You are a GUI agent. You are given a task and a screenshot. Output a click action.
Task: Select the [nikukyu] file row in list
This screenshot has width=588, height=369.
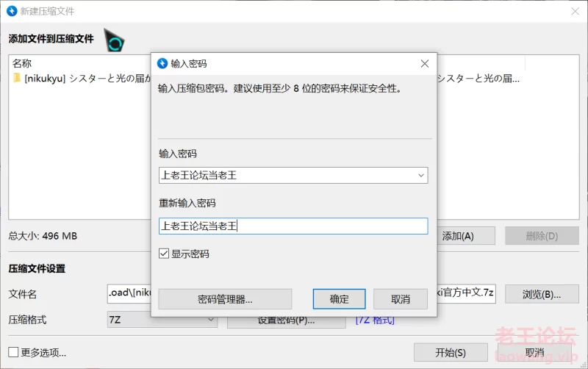82,79
